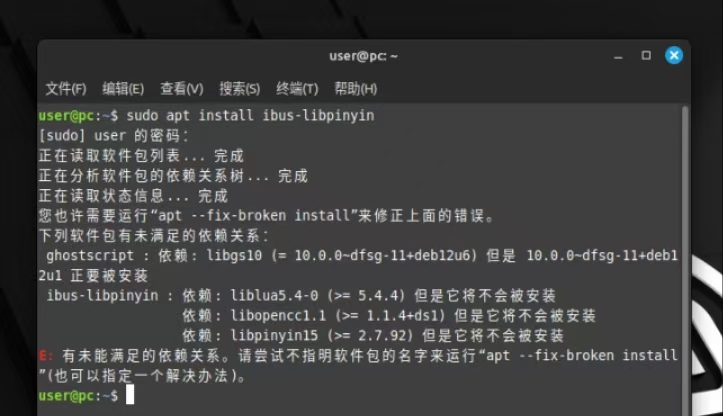Click the 'ghostscript : 依赖: libgs10' line

[x=362, y=256]
